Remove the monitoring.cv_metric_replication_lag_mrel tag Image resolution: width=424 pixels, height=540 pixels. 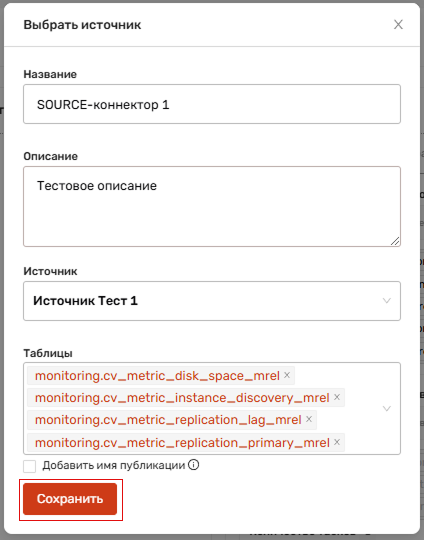(309, 419)
